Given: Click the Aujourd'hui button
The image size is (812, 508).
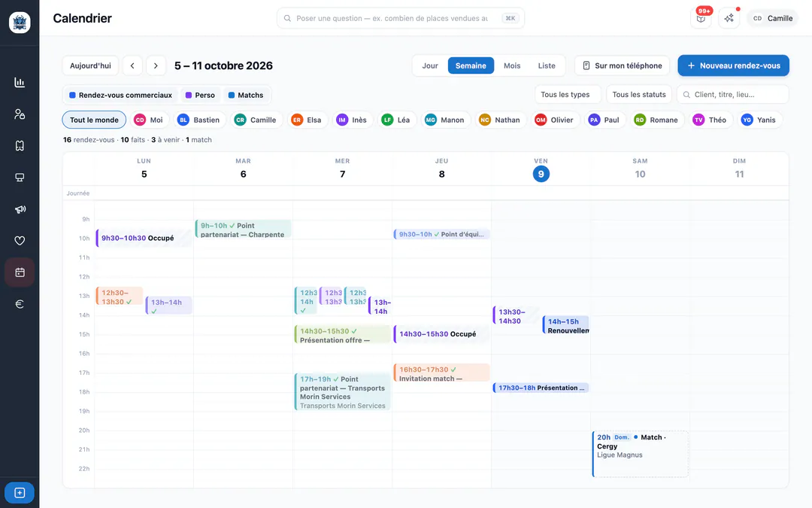Looking at the screenshot, I should click(91, 65).
